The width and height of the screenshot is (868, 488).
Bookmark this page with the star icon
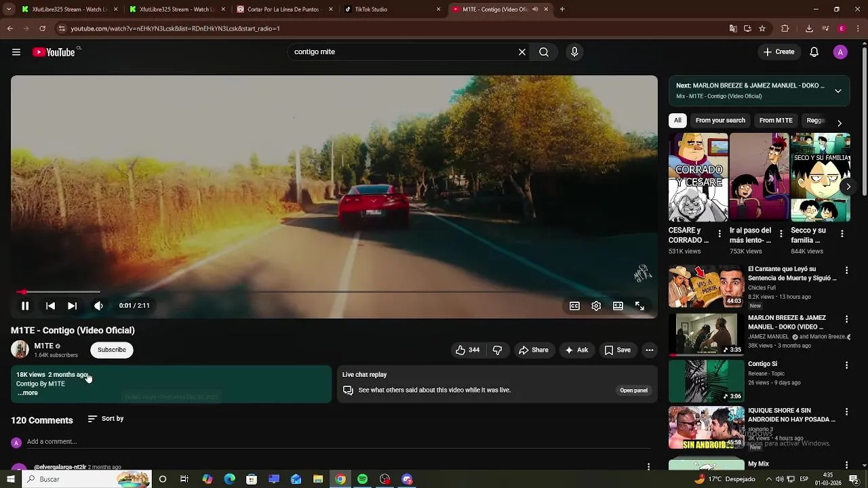(762, 28)
